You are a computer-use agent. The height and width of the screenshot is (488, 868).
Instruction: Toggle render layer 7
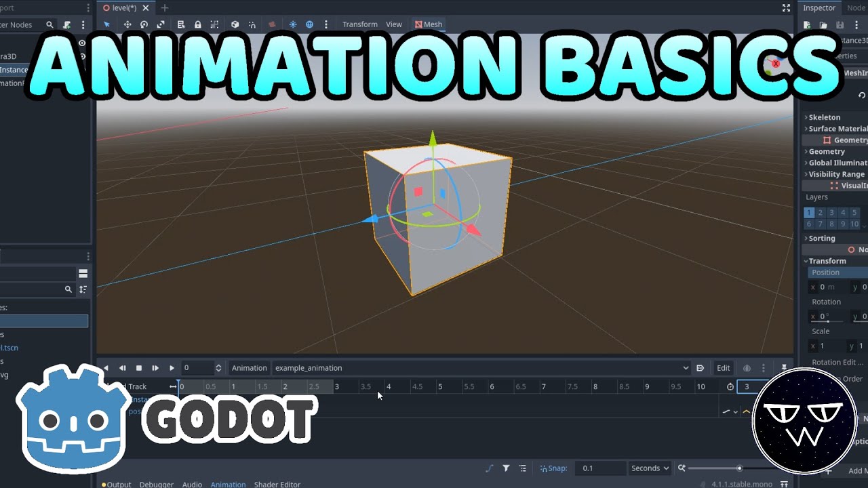point(821,224)
